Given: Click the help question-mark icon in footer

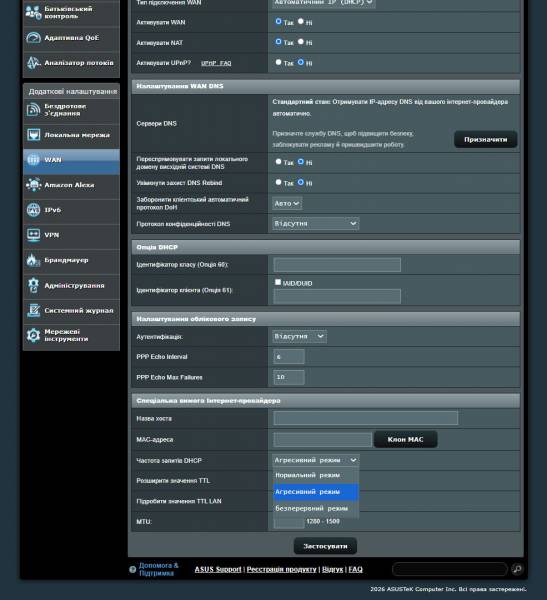Looking at the screenshot, I should [x=132, y=569].
